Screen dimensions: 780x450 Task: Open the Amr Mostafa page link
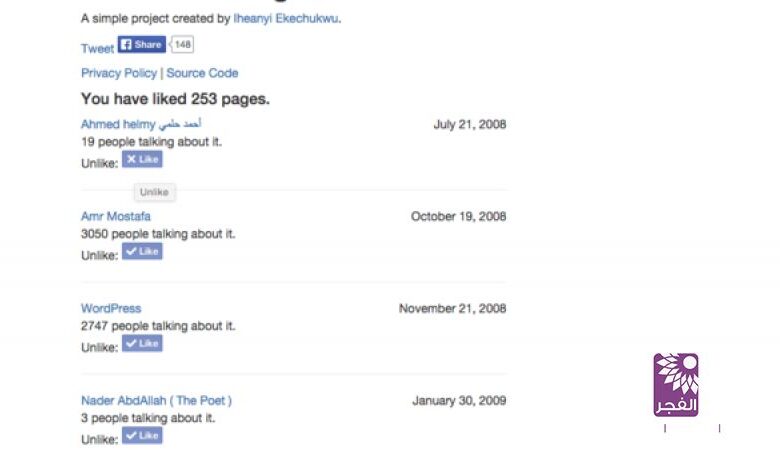pyautogui.click(x=116, y=216)
